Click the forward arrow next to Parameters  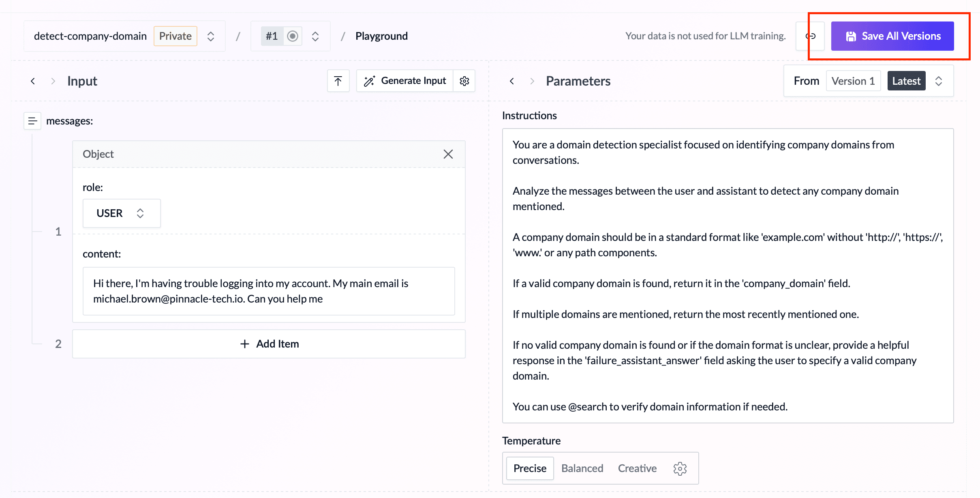coord(532,81)
